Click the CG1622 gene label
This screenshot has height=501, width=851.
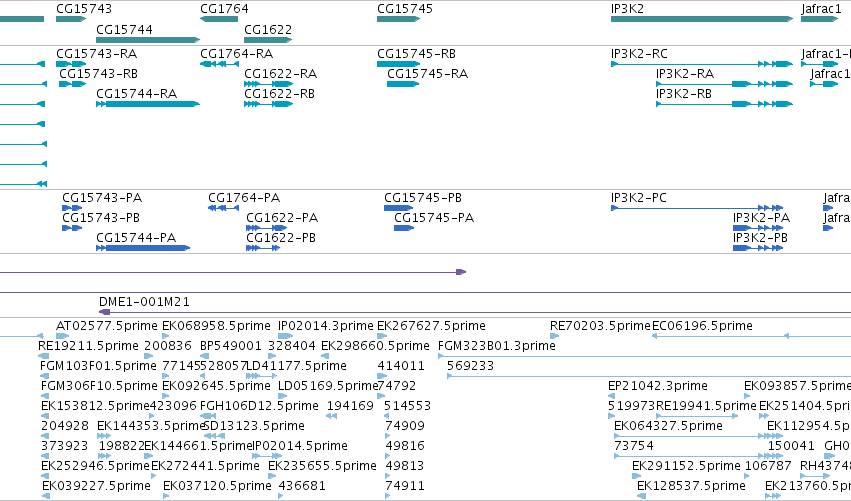(268, 29)
